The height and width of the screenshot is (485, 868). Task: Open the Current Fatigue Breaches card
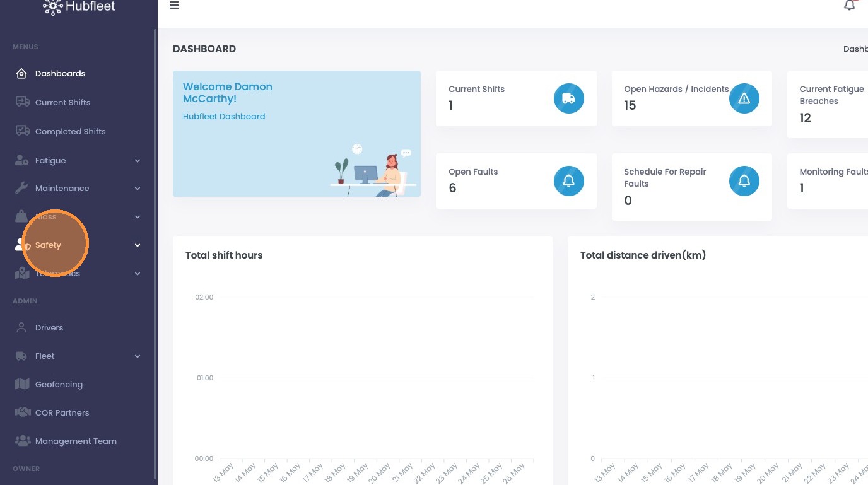828,104
